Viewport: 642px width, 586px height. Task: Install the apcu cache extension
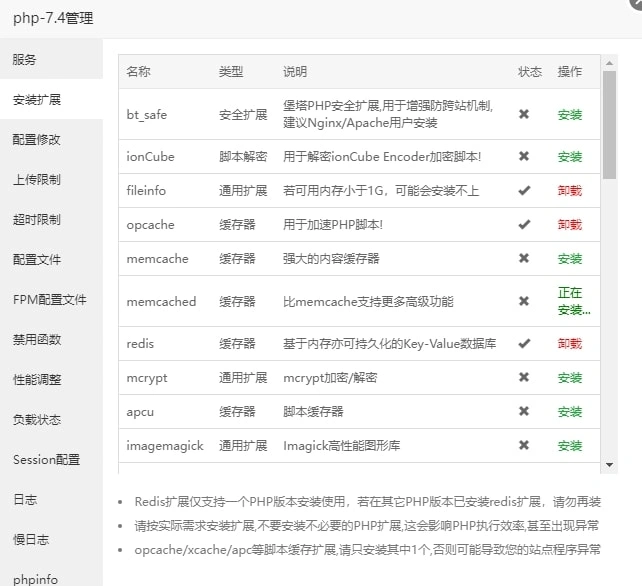pyautogui.click(x=570, y=412)
